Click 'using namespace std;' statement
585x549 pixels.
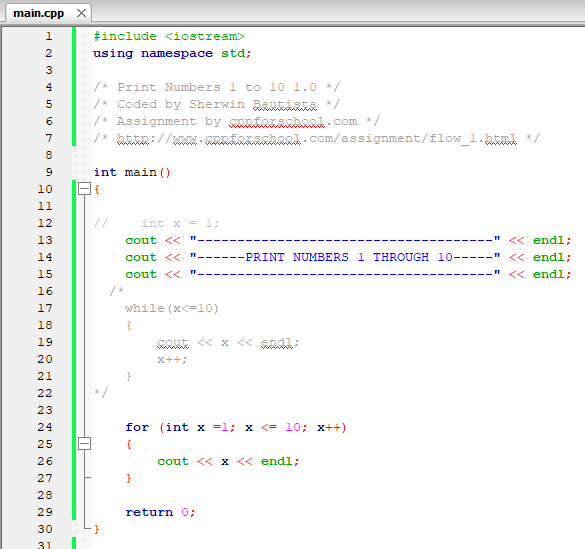pos(172,53)
